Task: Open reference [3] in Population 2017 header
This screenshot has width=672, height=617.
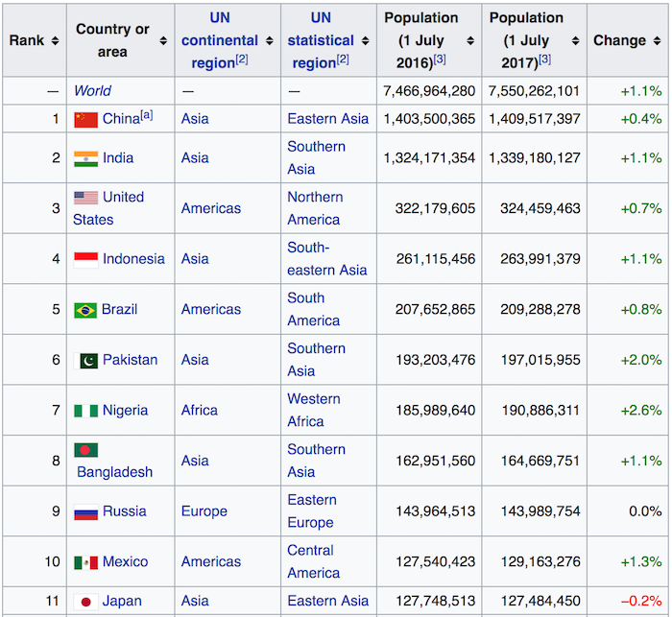Action: coord(544,59)
